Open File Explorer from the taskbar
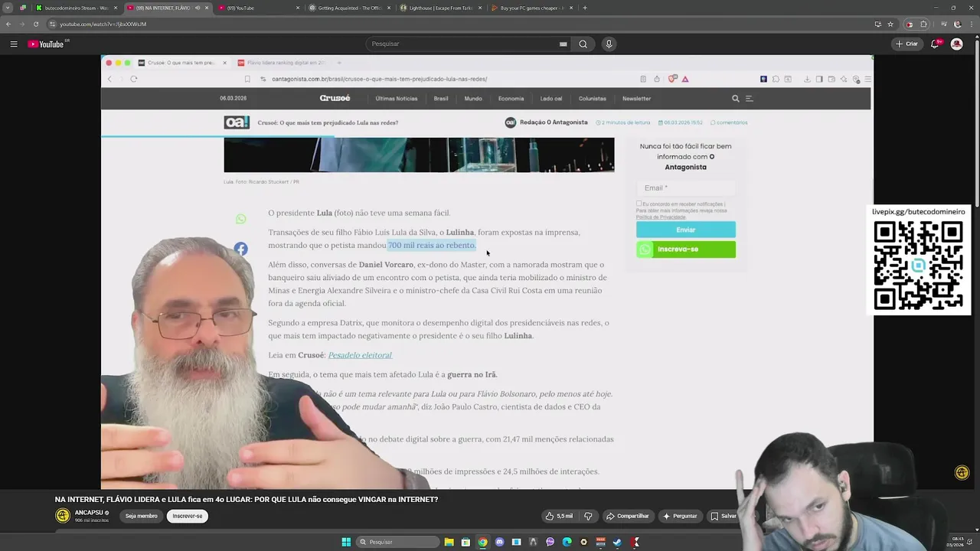980x551 pixels. pos(449,542)
